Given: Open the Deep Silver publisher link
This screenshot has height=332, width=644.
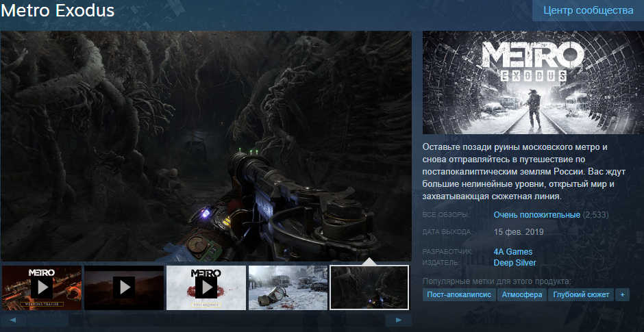Looking at the screenshot, I should pyautogui.click(x=515, y=263).
